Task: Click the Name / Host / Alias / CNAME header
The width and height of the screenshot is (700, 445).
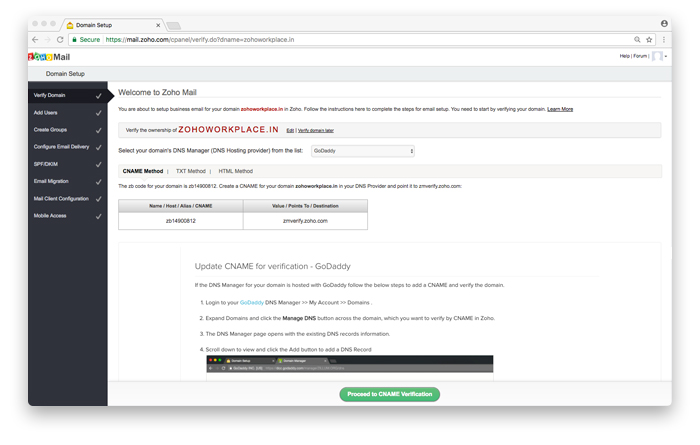Action: 181,206
